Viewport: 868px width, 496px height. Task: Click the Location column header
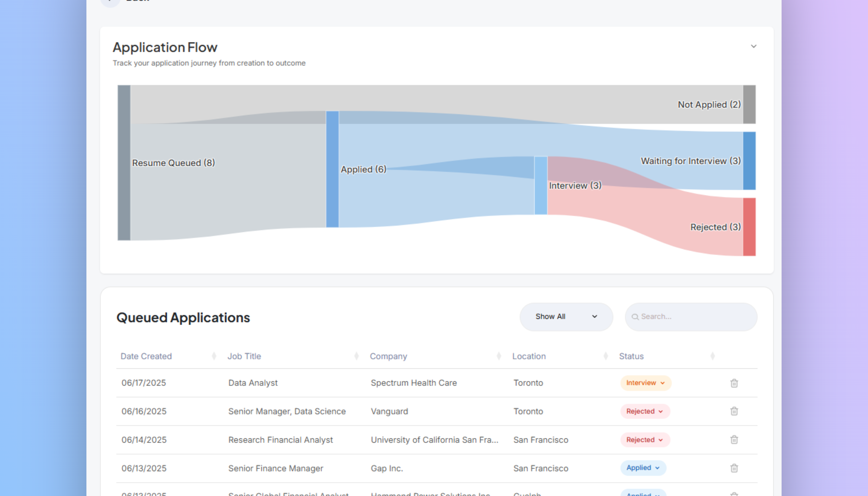[529, 356]
